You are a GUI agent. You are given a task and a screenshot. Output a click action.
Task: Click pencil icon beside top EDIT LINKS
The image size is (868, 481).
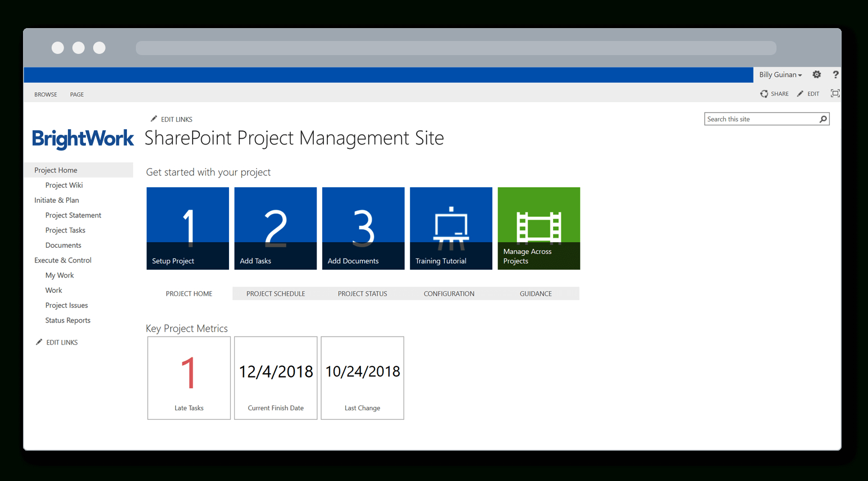(154, 119)
